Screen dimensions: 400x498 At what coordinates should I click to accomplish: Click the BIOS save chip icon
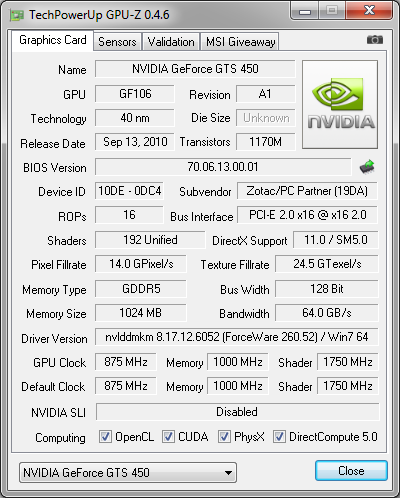[x=367, y=167]
